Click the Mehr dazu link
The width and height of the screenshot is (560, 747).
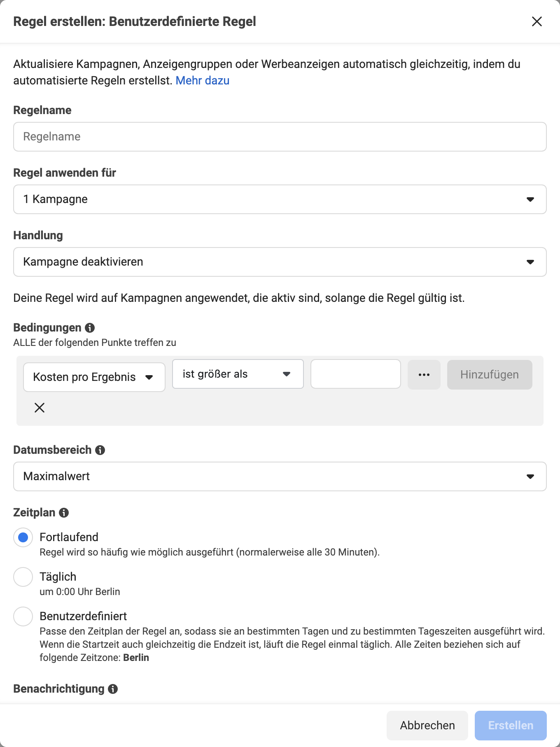point(203,81)
